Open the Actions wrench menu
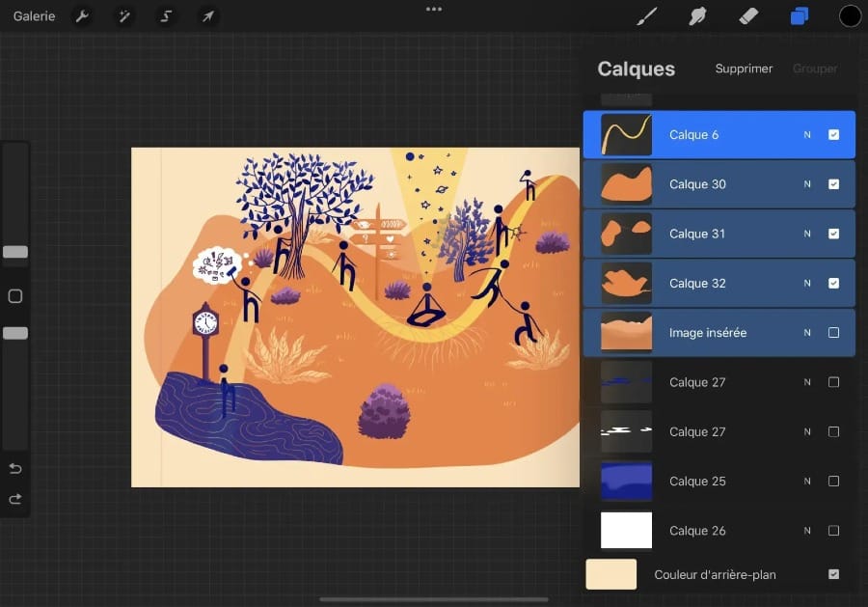Image resolution: width=868 pixels, height=607 pixels. click(83, 15)
